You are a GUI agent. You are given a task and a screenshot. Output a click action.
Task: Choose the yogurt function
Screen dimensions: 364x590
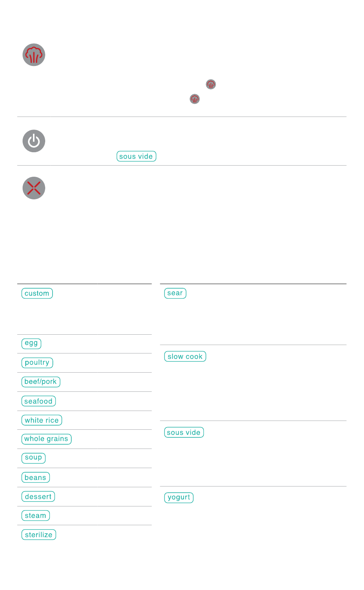pos(179,498)
